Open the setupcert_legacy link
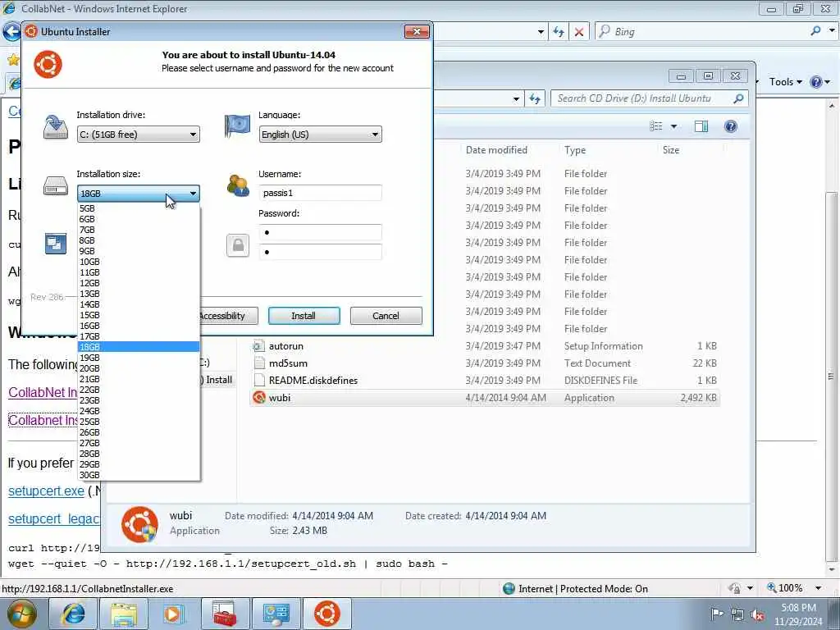 coord(53,518)
